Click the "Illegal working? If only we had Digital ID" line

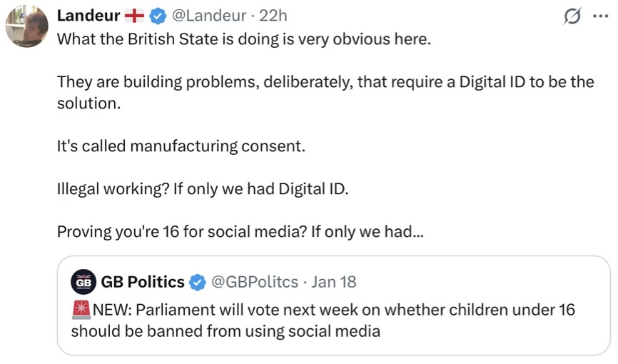coord(203,189)
